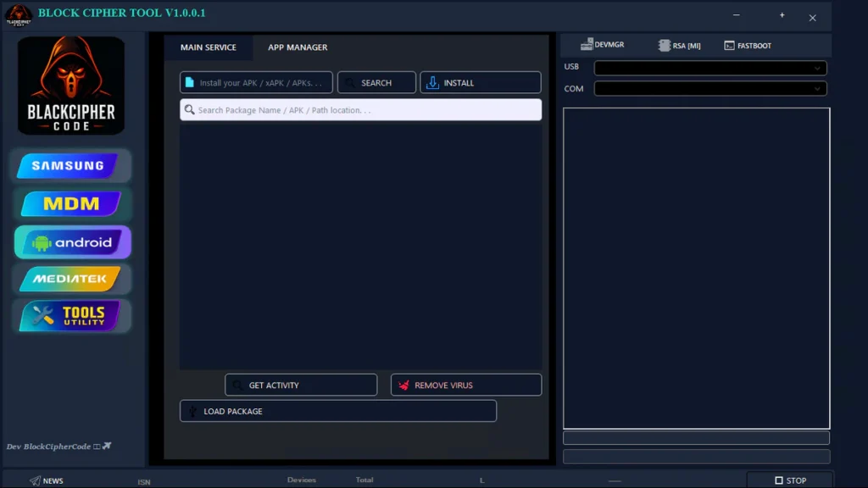868x488 pixels.
Task: Open the Samsung module in the sidebar
Action: pyautogui.click(x=70, y=166)
